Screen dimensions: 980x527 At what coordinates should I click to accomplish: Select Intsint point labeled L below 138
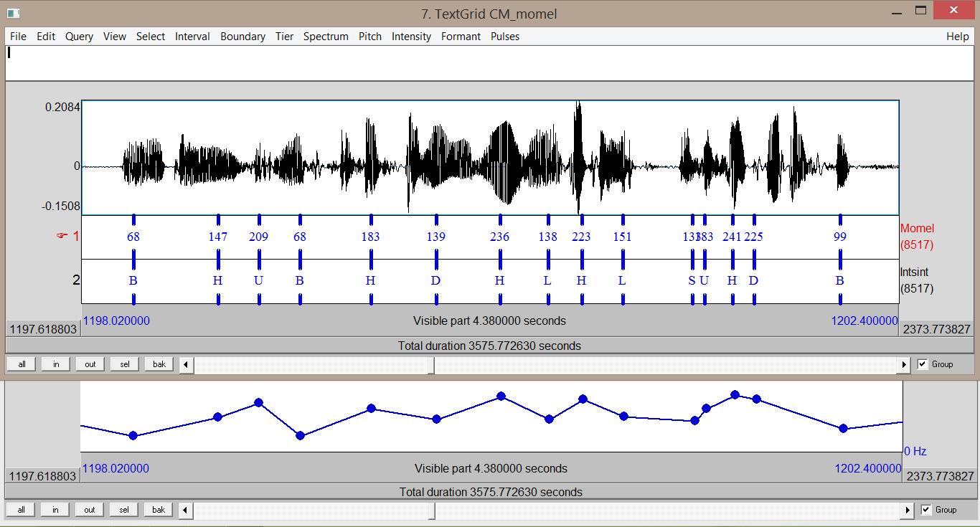(548, 281)
